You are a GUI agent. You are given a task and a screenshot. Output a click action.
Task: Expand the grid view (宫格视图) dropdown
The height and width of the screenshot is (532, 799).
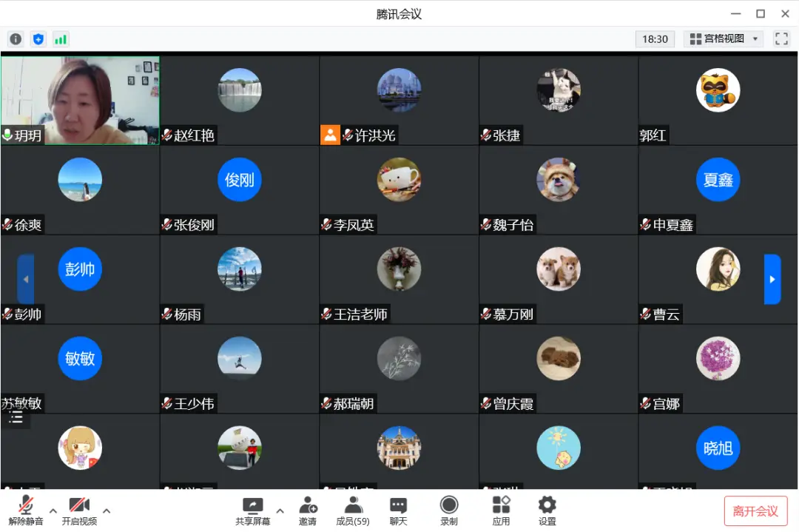(x=724, y=38)
